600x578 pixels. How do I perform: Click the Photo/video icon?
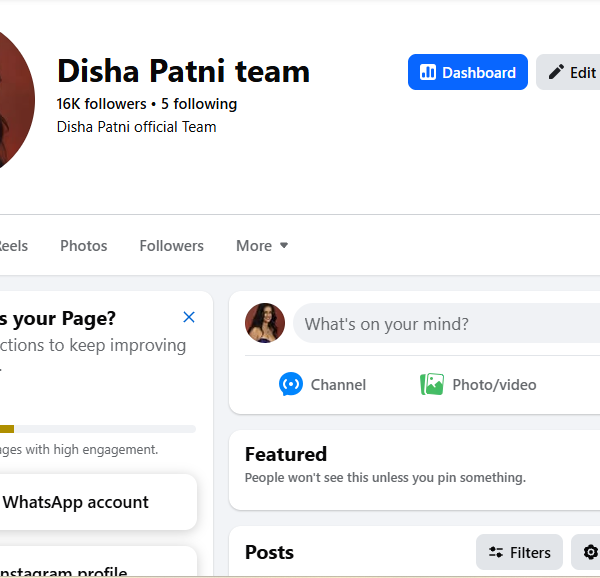432,384
